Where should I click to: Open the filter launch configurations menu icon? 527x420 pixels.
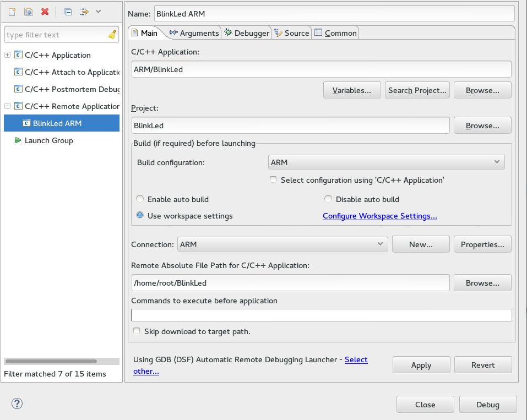coord(85,12)
